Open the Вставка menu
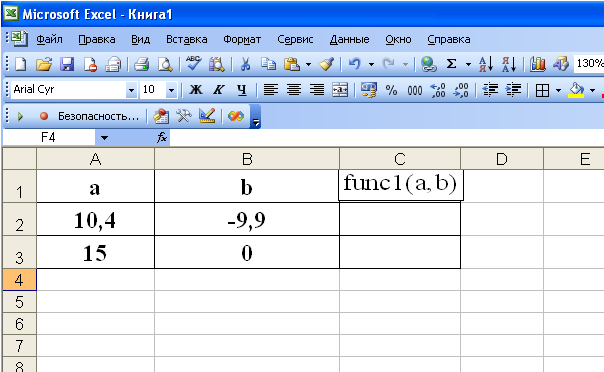The image size is (604, 372). tap(186, 39)
